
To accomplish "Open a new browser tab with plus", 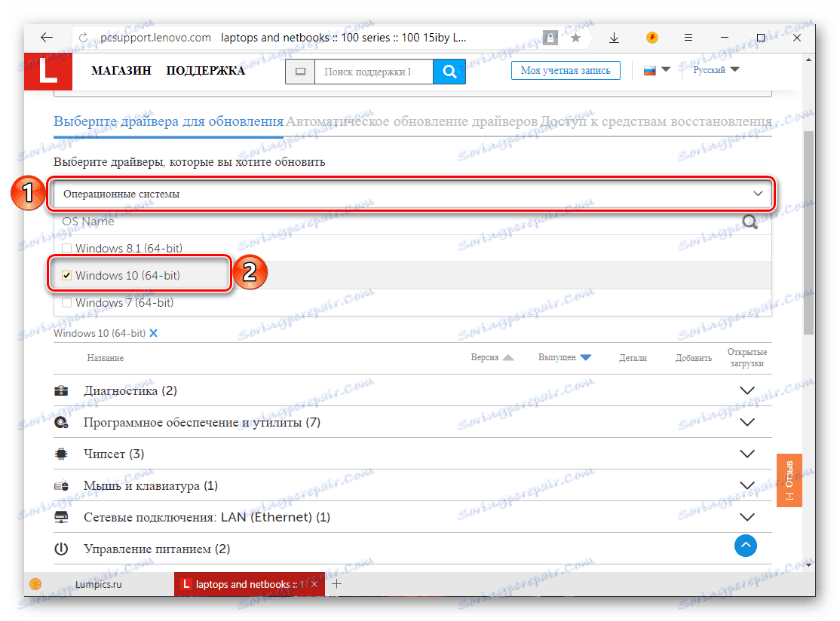I will (x=336, y=584).
